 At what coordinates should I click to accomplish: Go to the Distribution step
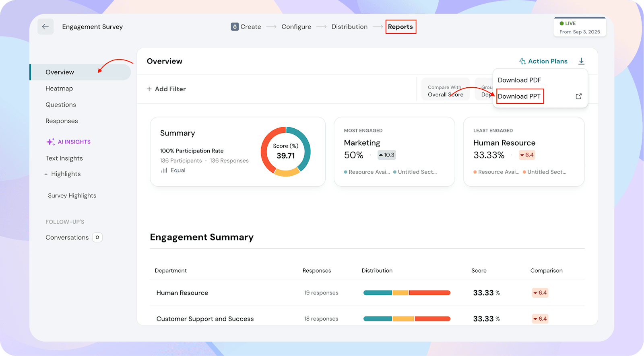click(x=349, y=27)
